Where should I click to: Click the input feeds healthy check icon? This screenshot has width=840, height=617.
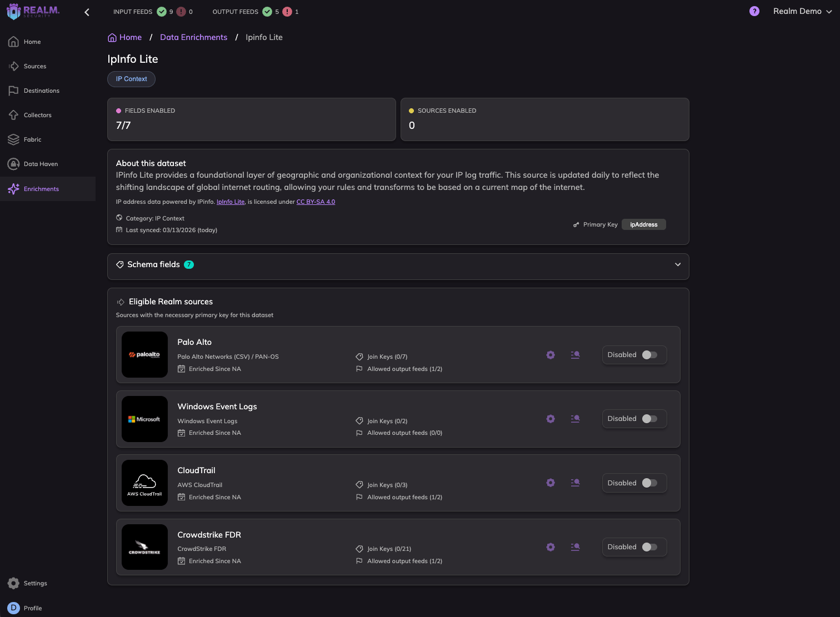click(x=162, y=12)
